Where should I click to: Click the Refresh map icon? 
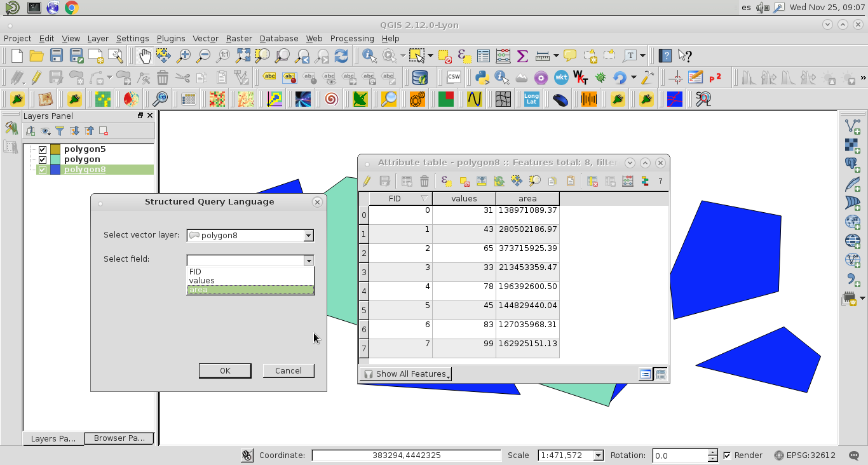pos(341,56)
